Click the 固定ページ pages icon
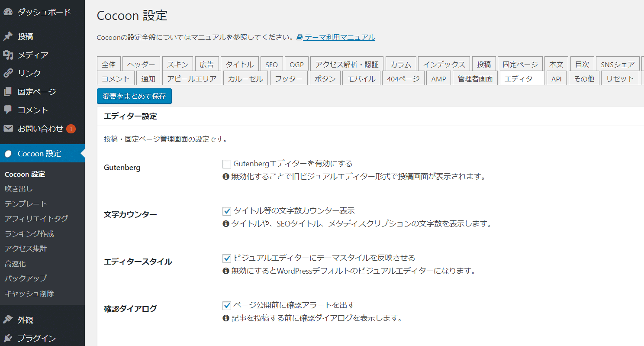The width and height of the screenshot is (644, 346). pyautogui.click(x=8, y=92)
